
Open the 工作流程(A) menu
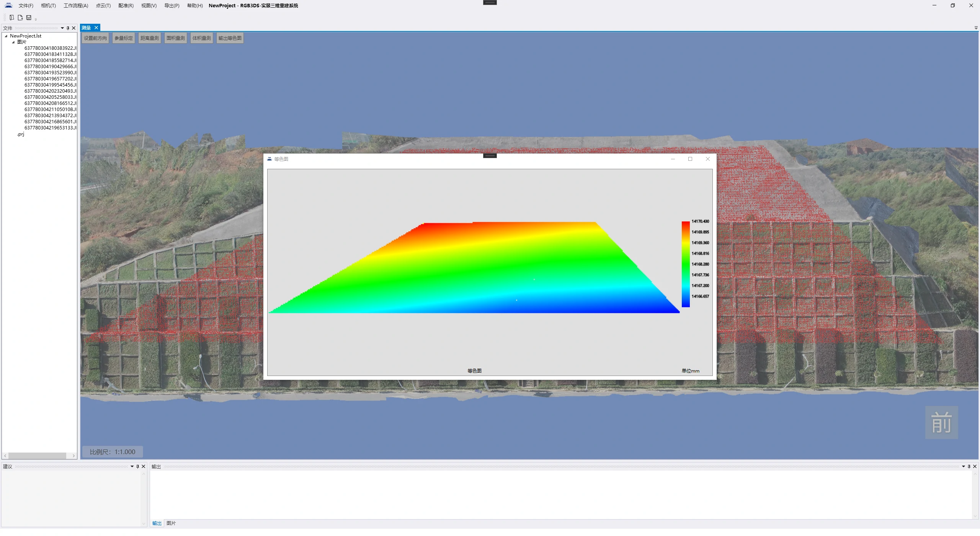76,6
